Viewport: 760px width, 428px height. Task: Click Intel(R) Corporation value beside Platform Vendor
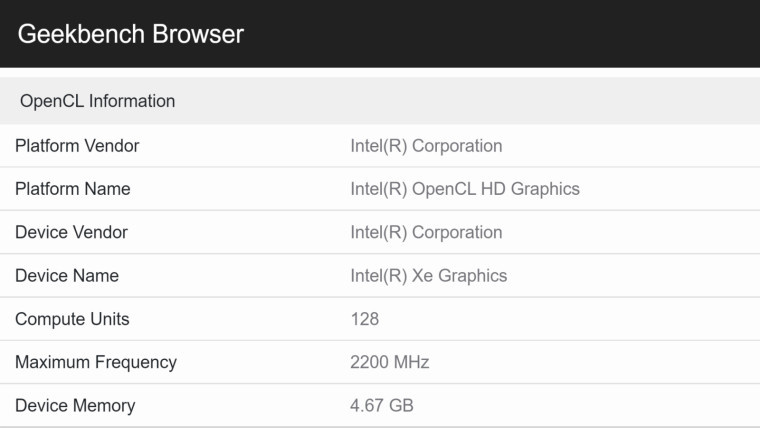pyautogui.click(x=426, y=146)
